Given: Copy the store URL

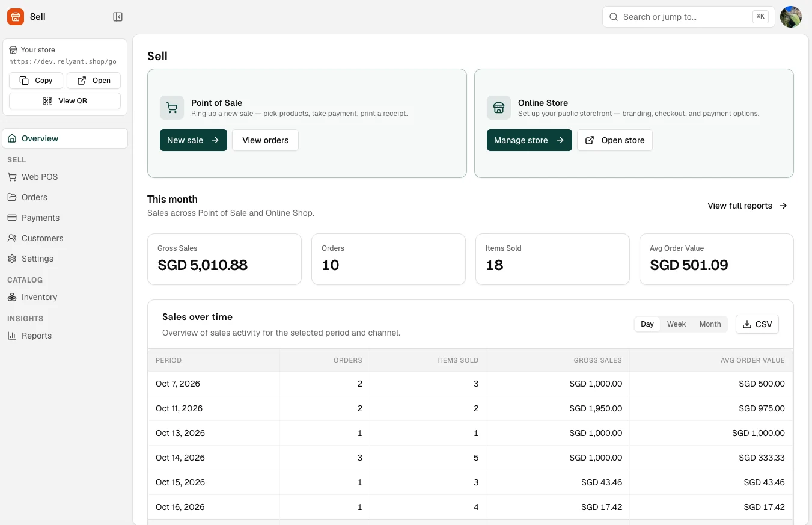Looking at the screenshot, I should click(x=35, y=81).
